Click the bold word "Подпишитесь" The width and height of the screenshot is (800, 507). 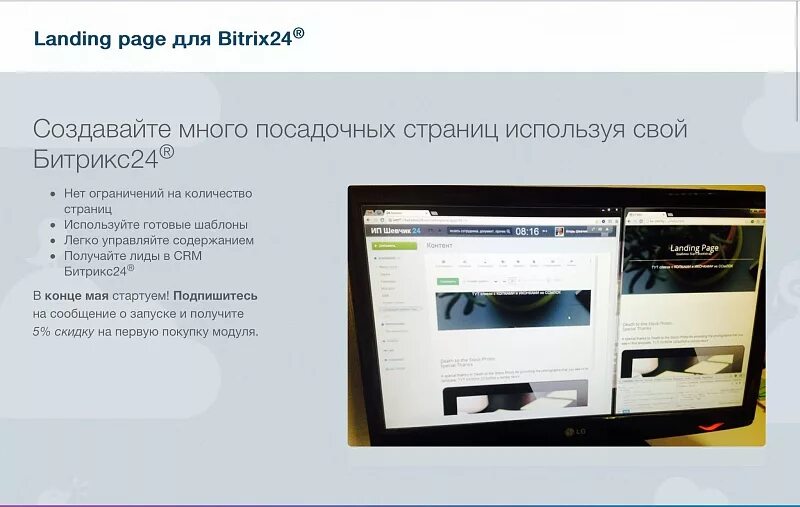pyautogui.click(x=215, y=296)
